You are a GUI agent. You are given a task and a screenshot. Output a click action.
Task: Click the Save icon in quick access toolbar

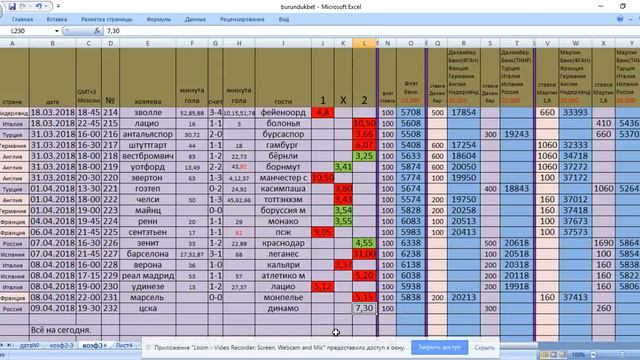coord(12,7)
